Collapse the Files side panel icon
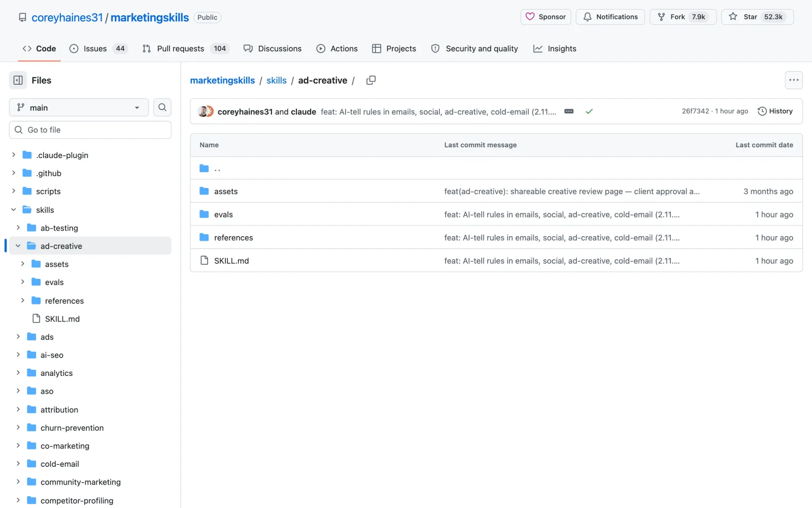The image size is (812, 508). [x=18, y=80]
